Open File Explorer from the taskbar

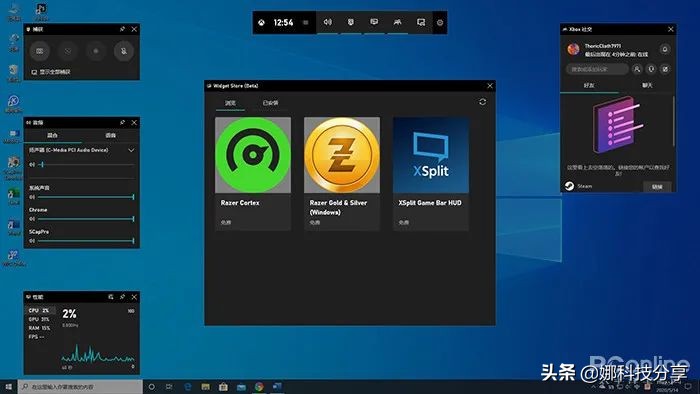point(205,387)
